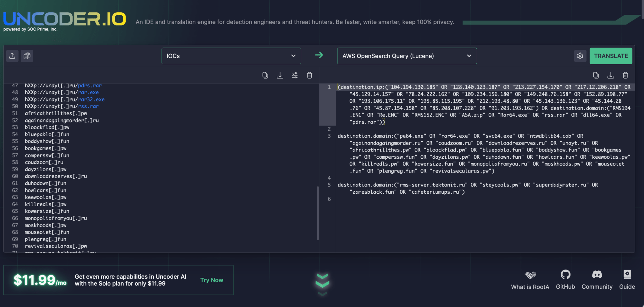Screen dimensions: 644x307
Task: Open the GitHub page from the footer
Action: pyautogui.click(x=565, y=279)
